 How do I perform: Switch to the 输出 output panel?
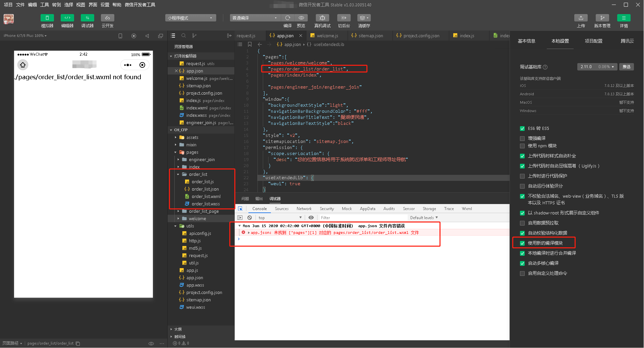point(259,199)
